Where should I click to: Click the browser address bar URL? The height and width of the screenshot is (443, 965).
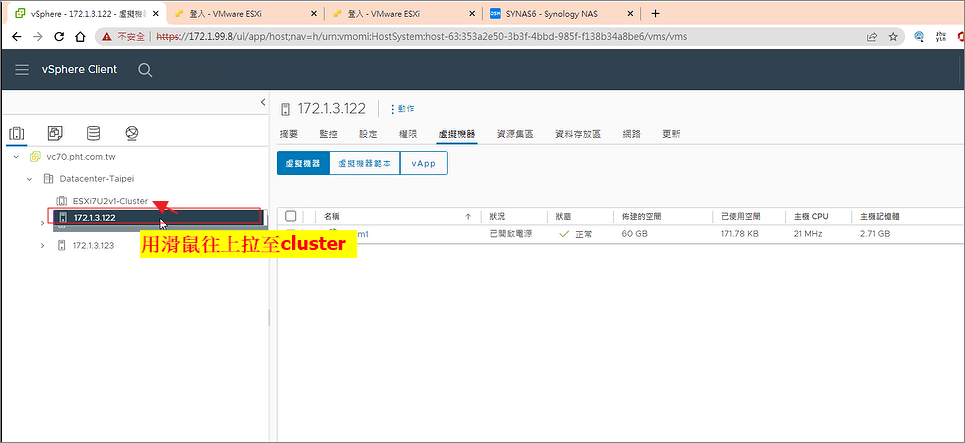pos(422,37)
